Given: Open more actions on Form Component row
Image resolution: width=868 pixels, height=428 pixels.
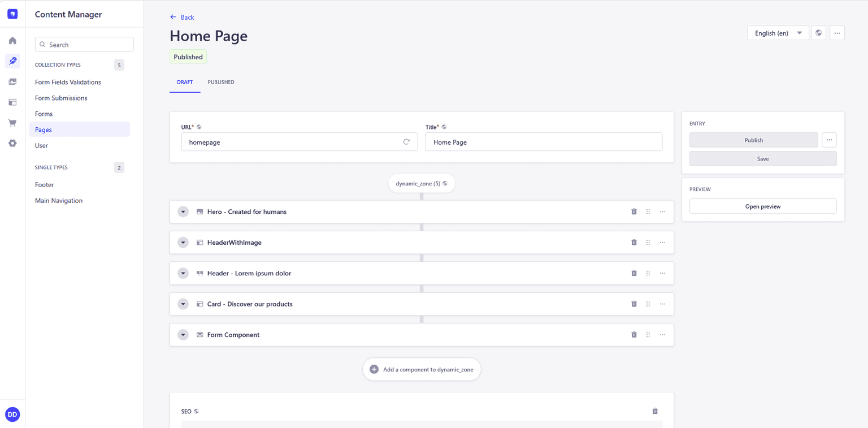Looking at the screenshot, I should [x=662, y=335].
